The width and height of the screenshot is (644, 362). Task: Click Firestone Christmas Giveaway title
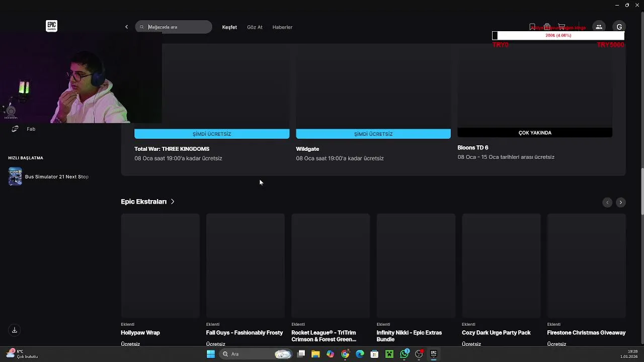click(586, 333)
